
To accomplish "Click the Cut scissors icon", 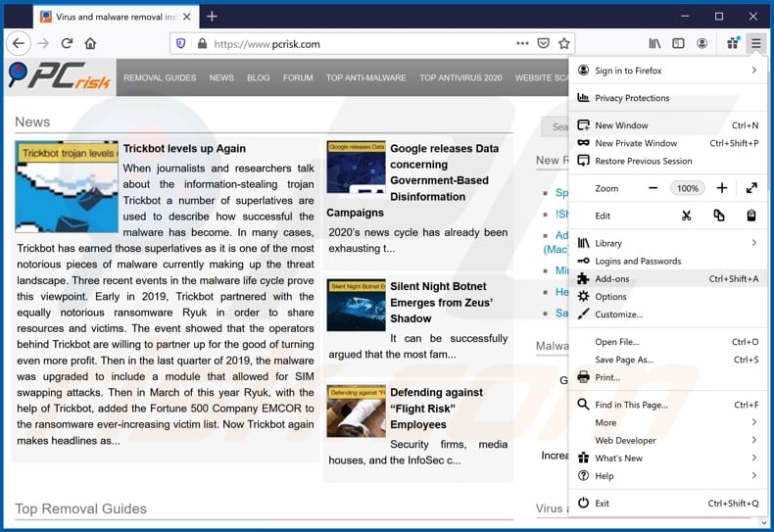I will click(686, 216).
